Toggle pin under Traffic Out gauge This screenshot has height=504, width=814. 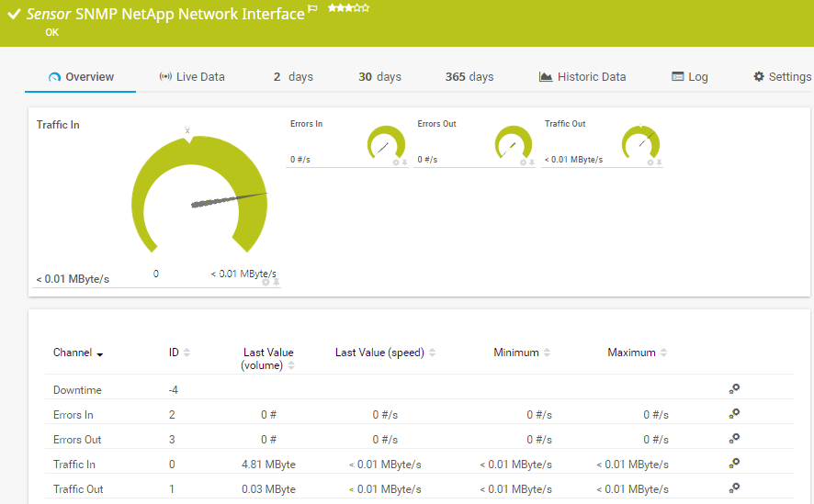click(660, 162)
